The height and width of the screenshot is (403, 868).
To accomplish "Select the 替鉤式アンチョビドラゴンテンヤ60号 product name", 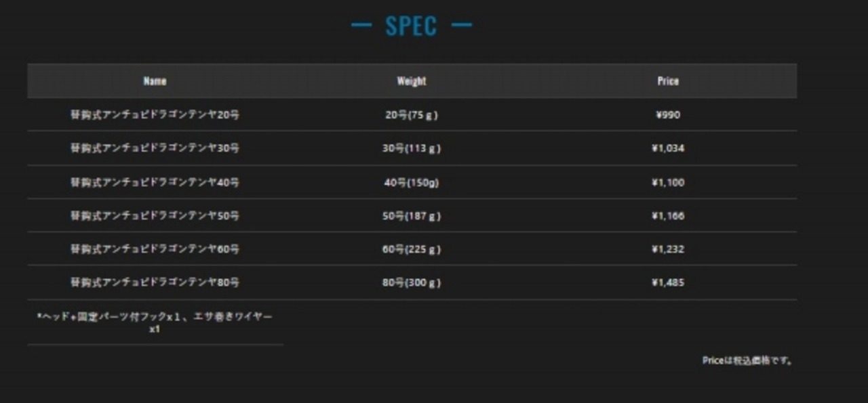I will (155, 249).
